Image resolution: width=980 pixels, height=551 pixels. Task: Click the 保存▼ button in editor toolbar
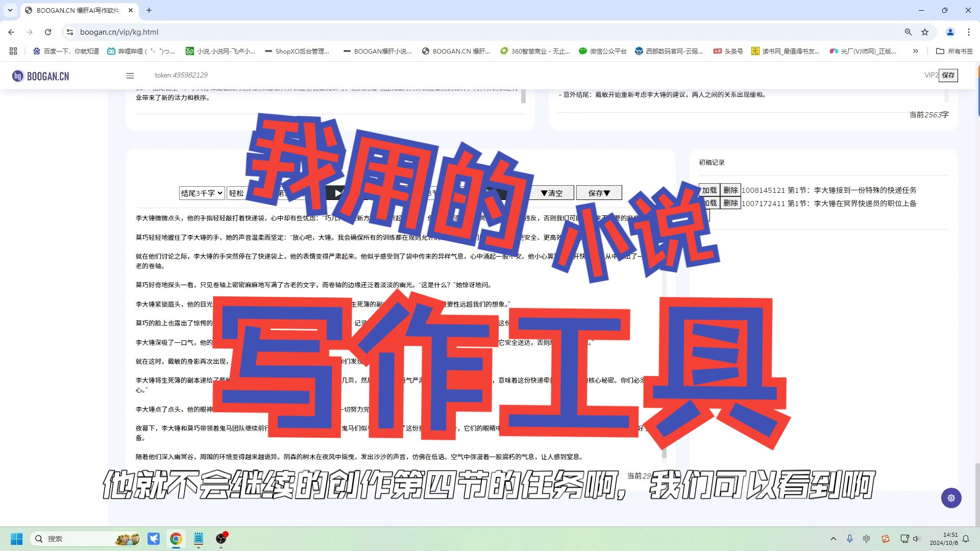point(599,193)
